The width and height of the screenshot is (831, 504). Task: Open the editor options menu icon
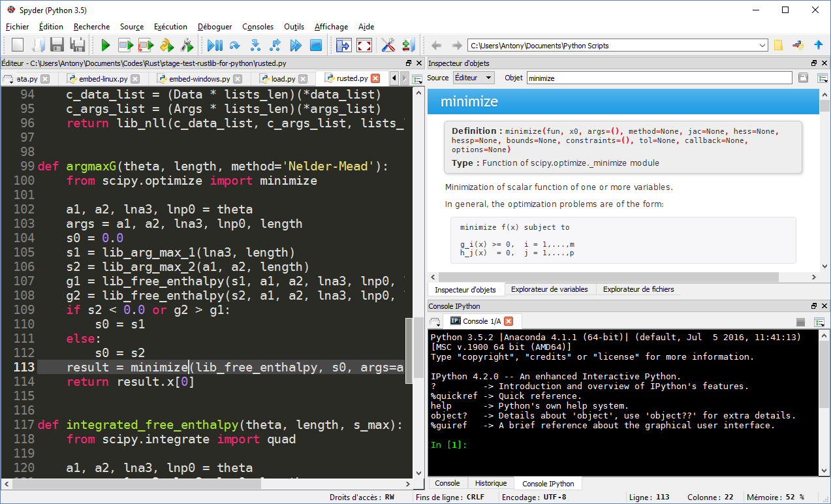pyautogui.click(x=417, y=79)
